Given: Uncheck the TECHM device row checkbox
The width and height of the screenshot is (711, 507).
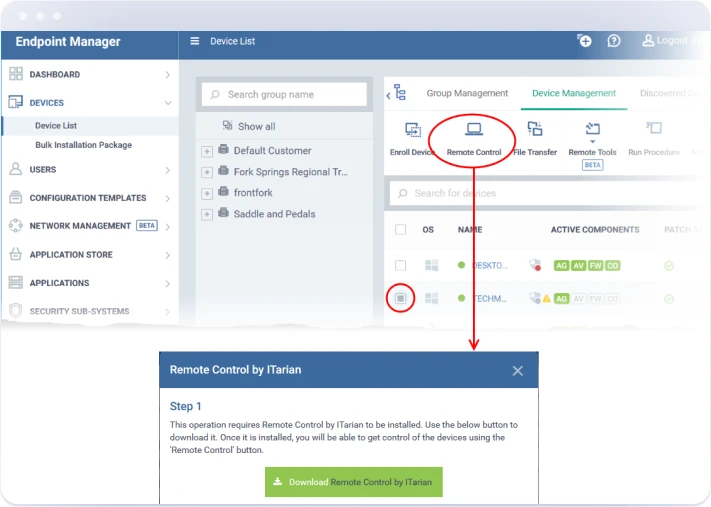Looking at the screenshot, I should pos(400,298).
